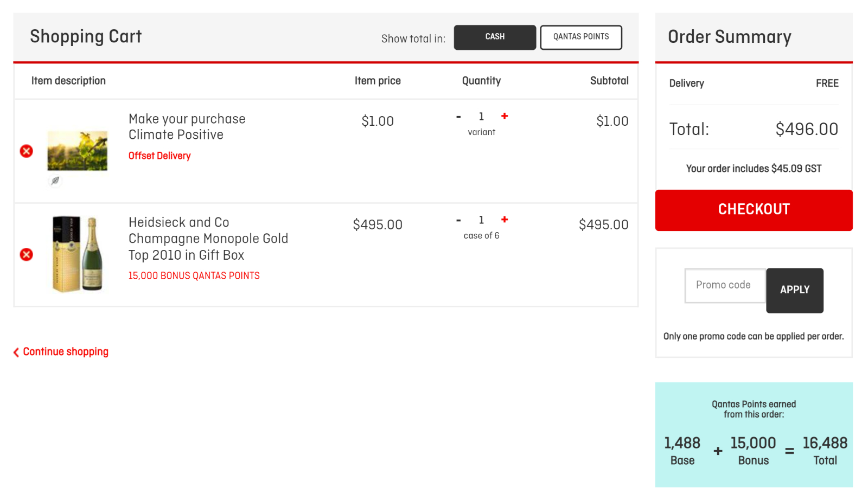Apply the promo code
The width and height of the screenshot is (868, 488).
click(x=795, y=291)
